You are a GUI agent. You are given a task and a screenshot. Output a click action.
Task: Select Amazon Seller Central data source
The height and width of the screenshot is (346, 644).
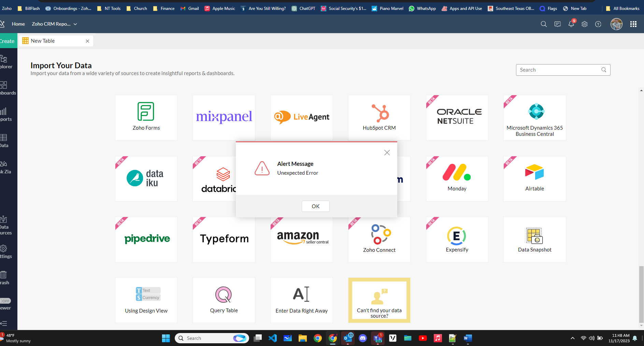pos(302,240)
